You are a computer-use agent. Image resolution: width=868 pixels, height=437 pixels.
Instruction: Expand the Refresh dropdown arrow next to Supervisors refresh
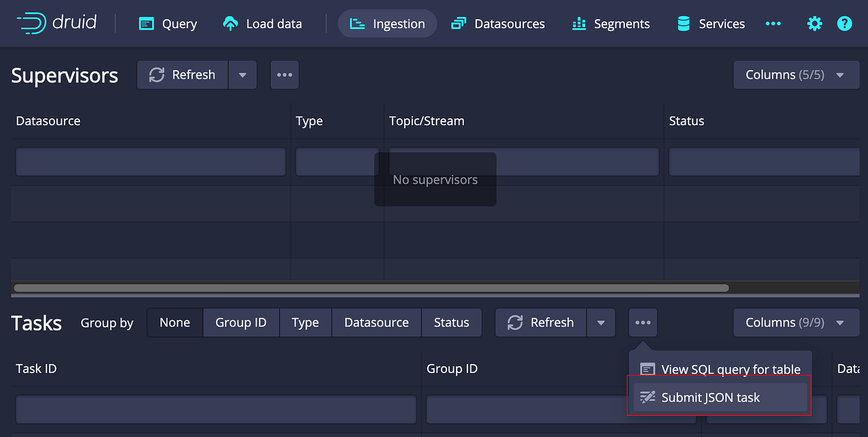click(x=242, y=74)
